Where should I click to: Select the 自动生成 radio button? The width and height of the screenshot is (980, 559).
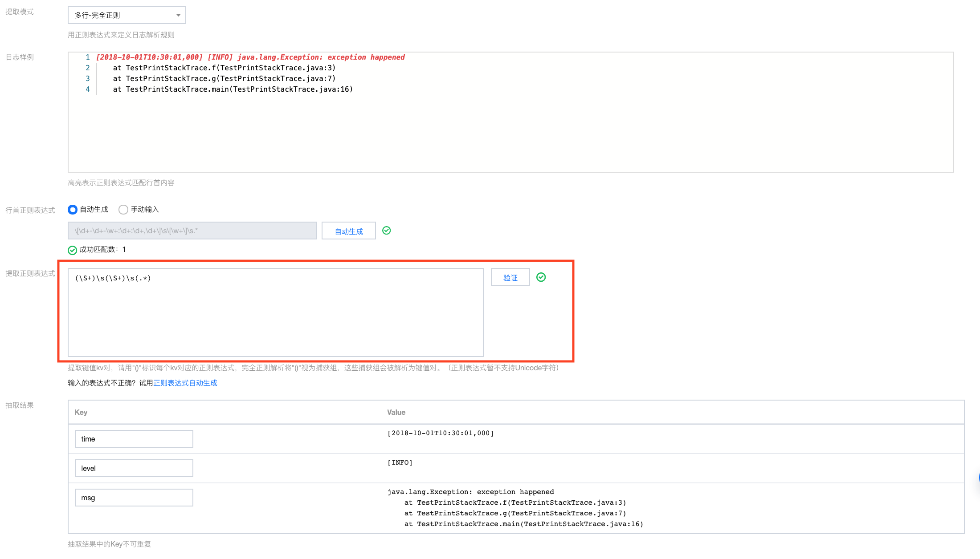[73, 209]
